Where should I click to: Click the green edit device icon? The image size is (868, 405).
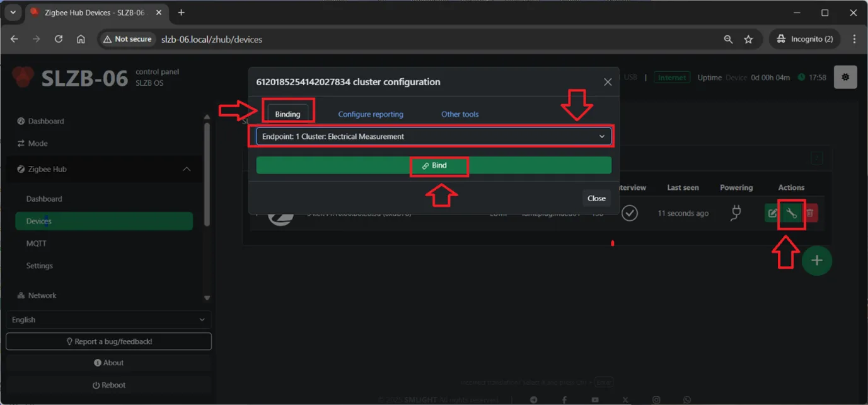(772, 214)
